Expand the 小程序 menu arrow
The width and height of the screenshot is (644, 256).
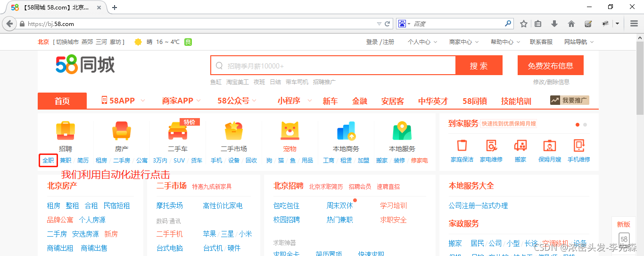(310, 101)
